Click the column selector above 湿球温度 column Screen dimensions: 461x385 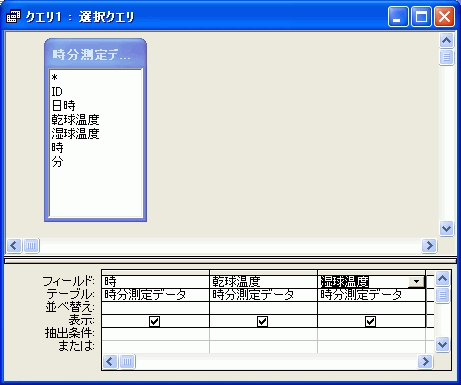372,273
